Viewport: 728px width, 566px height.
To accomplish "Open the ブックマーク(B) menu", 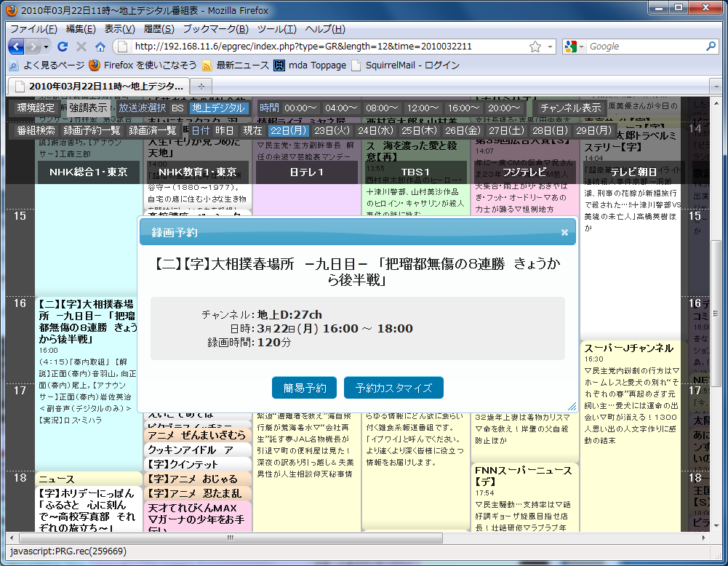I will [x=216, y=29].
